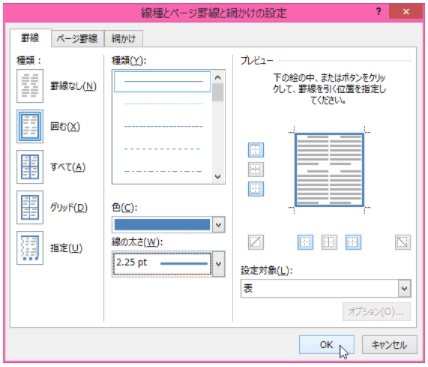Choose the fine dotted line style
Image resolution: width=428 pixels, height=367 pixels.
click(162, 104)
